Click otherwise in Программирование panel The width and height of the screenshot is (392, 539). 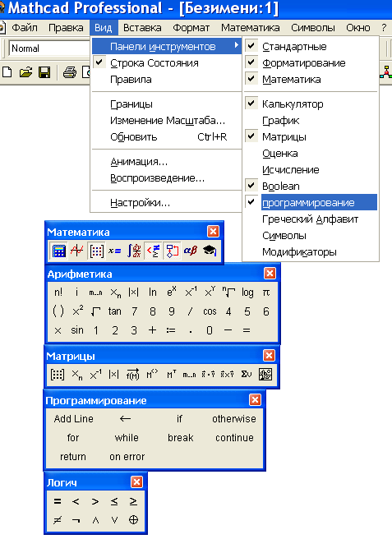click(234, 419)
